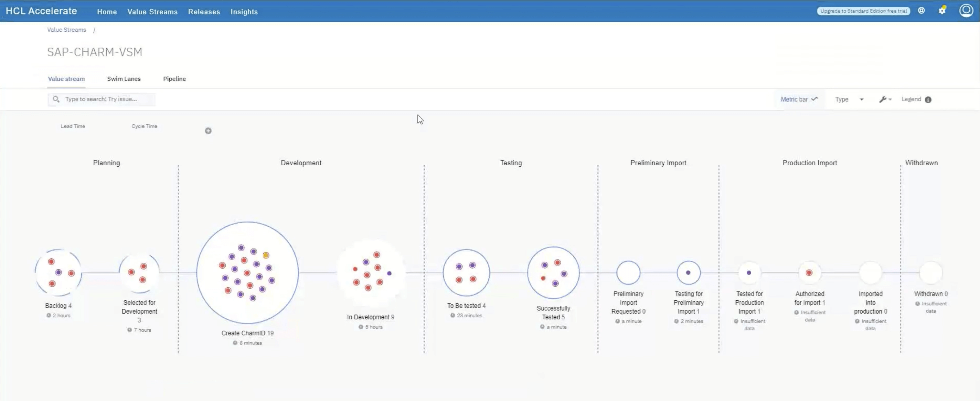Viewport: 980px width, 401px height.
Task: Go to Home in navigation
Action: [x=107, y=12]
